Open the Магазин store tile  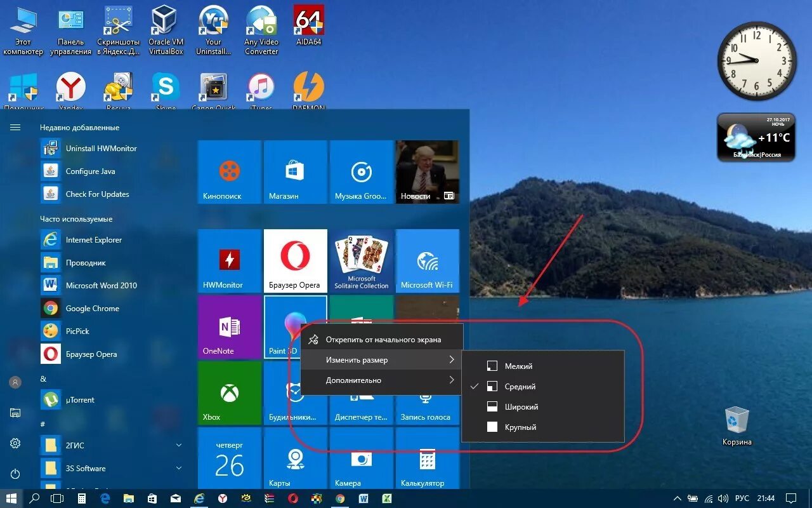click(x=296, y=172)
